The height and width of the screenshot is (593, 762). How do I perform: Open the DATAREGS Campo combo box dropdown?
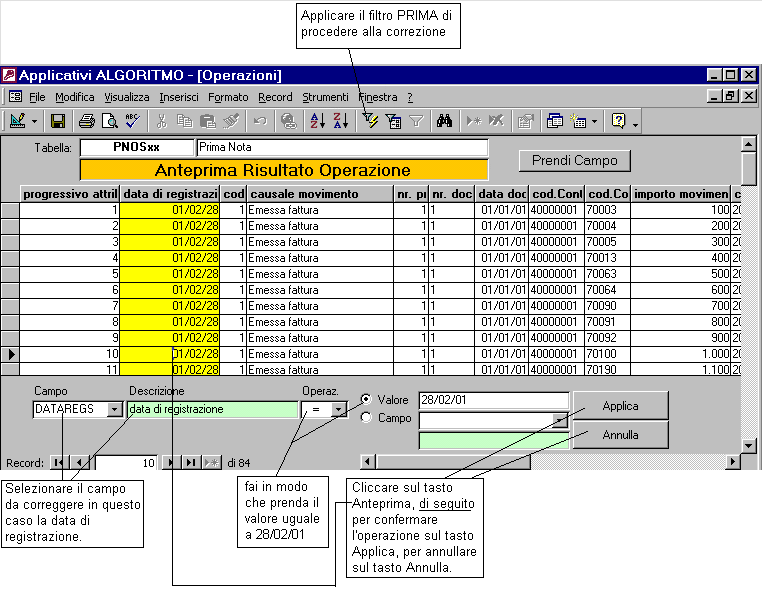tap(114, 409)
